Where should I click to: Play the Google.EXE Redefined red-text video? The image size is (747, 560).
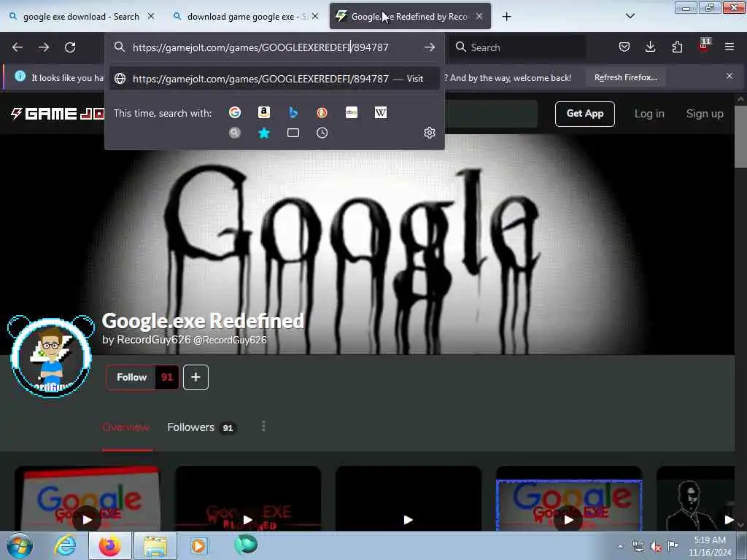[248, 519]
